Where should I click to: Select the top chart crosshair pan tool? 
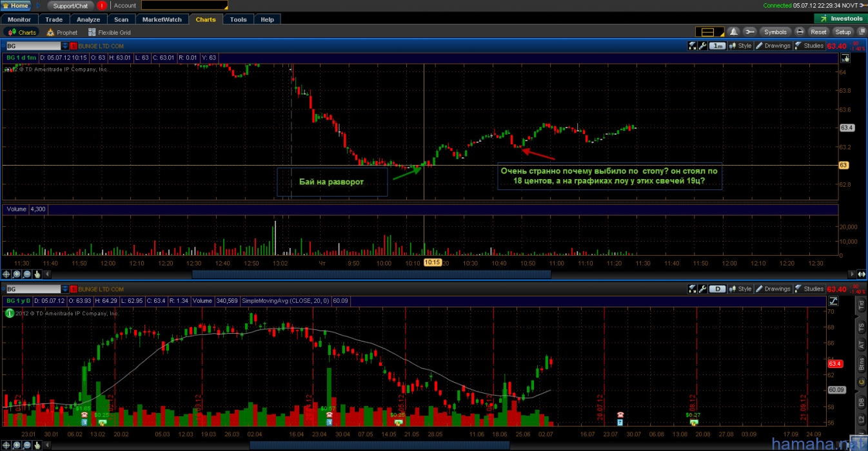click(x=7, y=274)
